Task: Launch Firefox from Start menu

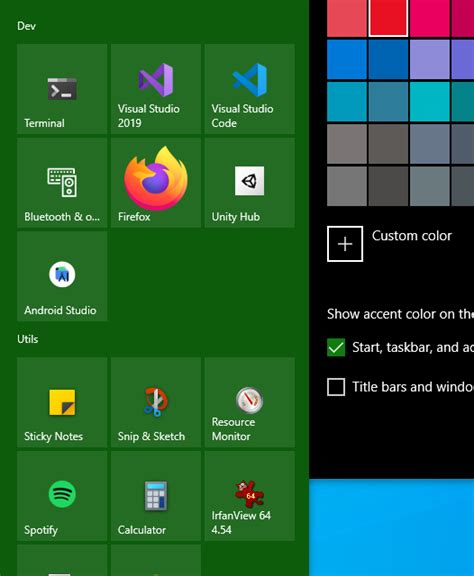Action: (x=156, y=183)
